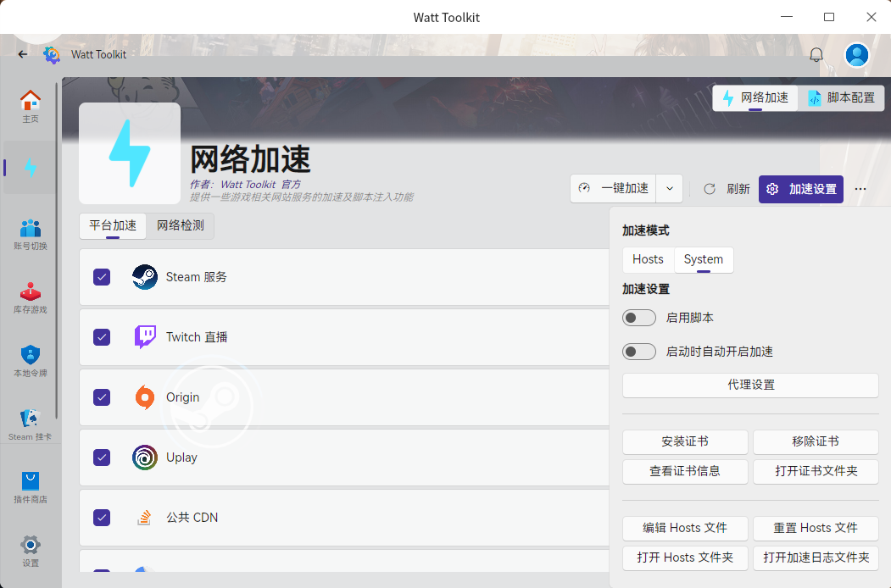The image size is (891, 588).
Task: Select the 平台加速 tab
Action: click(x=113, y=226)
